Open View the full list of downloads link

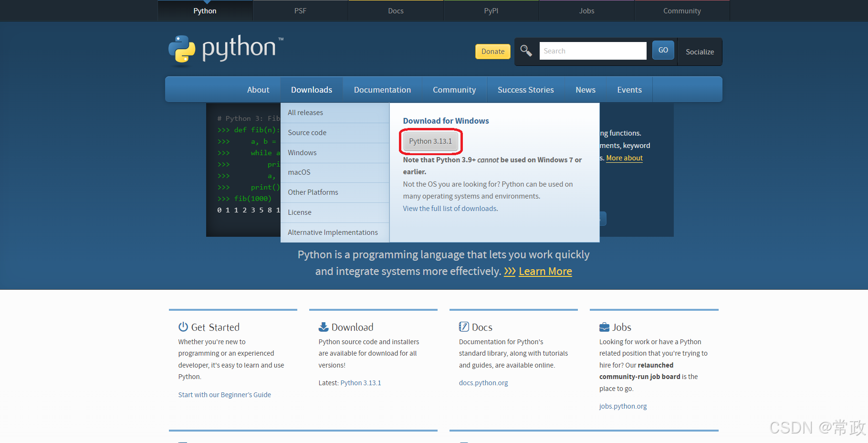[450, 209]
